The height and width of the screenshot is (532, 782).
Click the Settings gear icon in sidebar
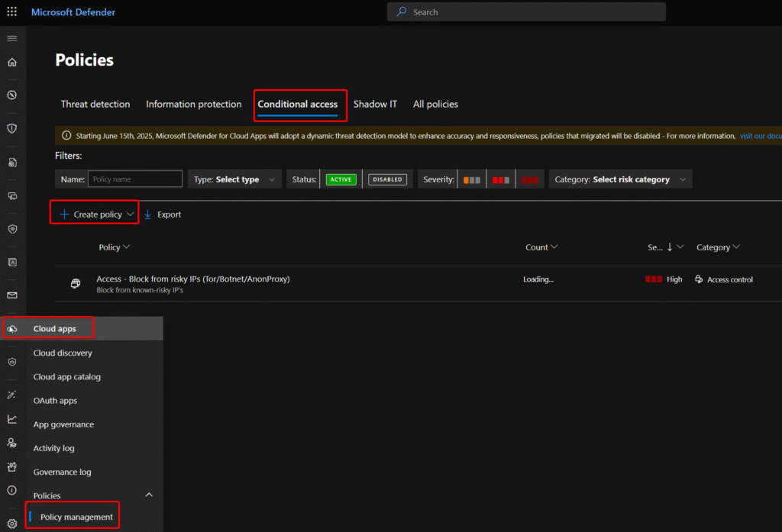(x=11, y=524)
